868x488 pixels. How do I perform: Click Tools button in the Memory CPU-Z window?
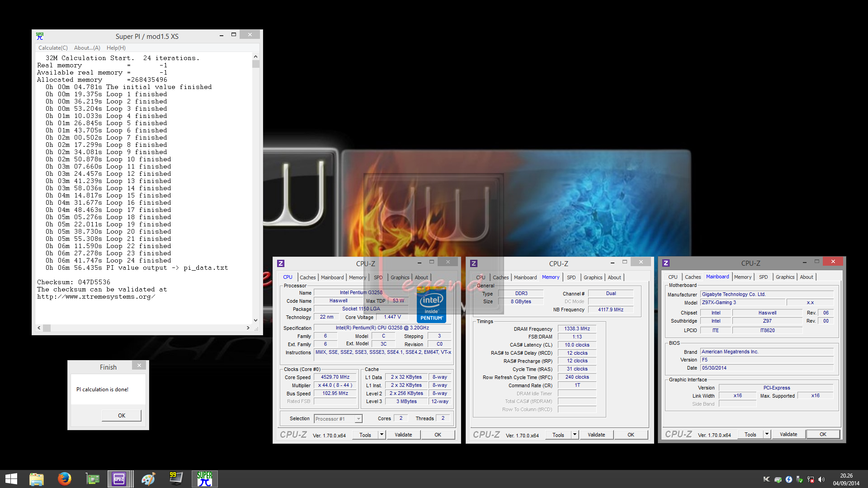coord(558,435)
